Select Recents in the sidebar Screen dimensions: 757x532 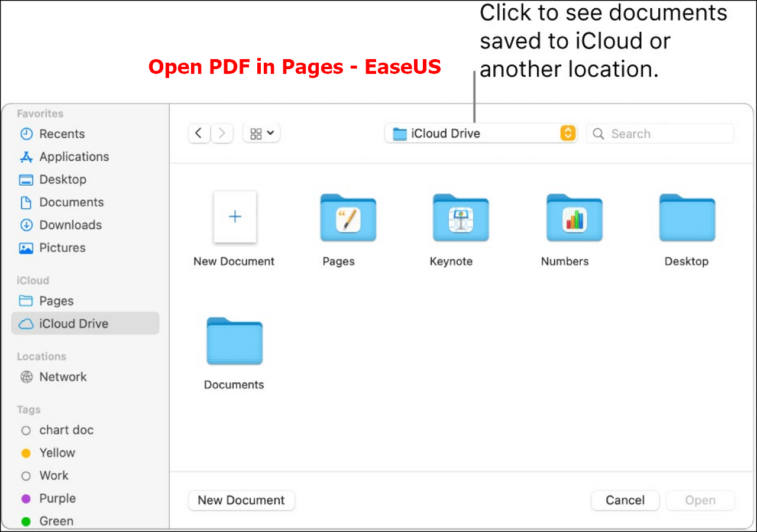pyautogui.click(x=62, y=134)
